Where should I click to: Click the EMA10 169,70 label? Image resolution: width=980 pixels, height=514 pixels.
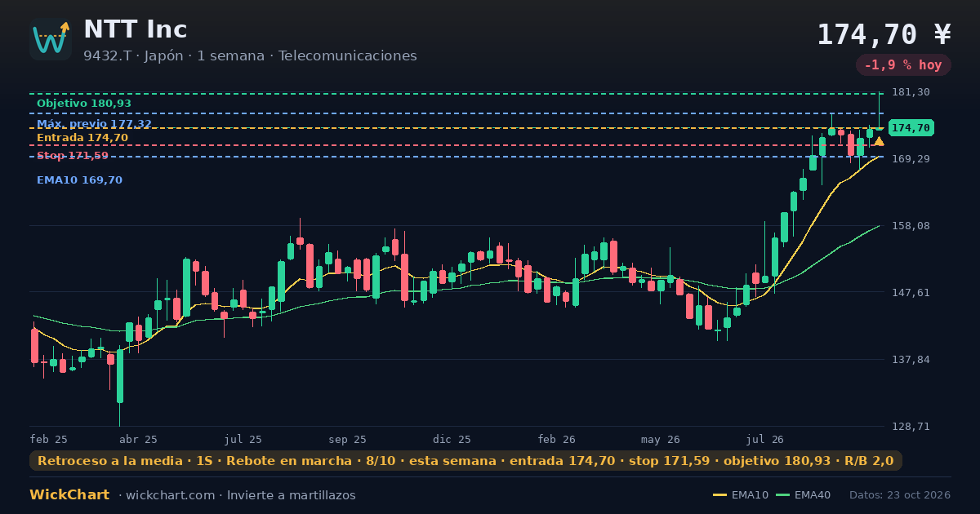click(x=79, y=180)
